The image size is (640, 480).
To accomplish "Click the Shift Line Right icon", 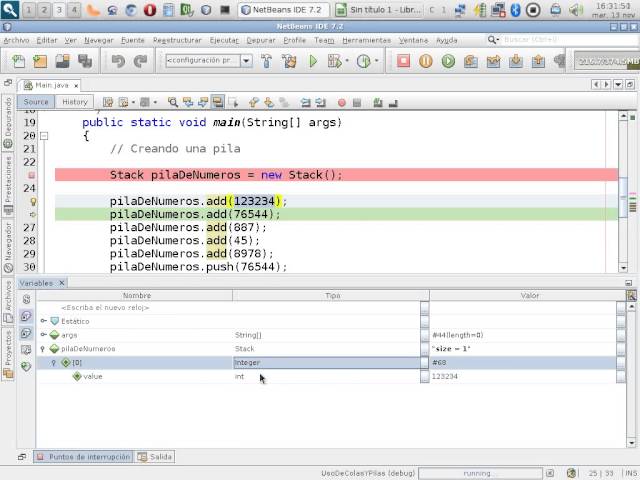I will click(321, 102).
